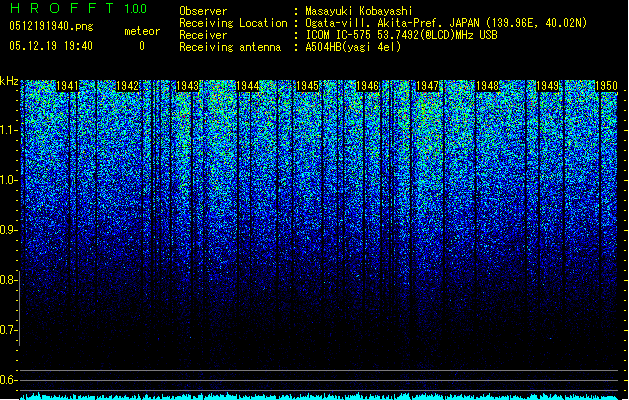This screenshot has width=629, height=400.
Task: Click the 0.9 frequency axis label
Action: (x=9, y=230)
